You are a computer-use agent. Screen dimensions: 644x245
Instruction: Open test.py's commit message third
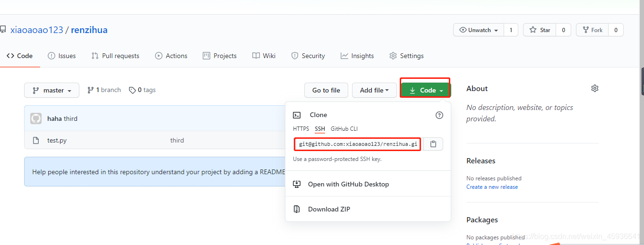pos(177,140)
